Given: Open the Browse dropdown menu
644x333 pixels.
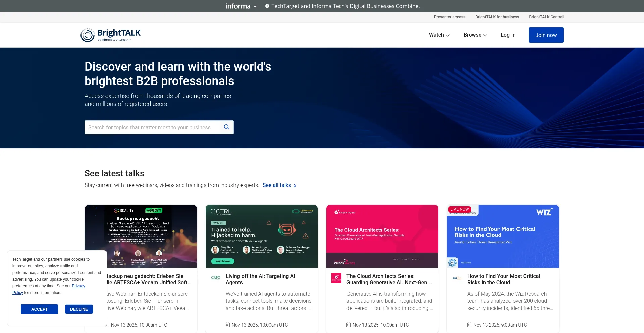Looking at the screenshot, I should coord(475,35).
